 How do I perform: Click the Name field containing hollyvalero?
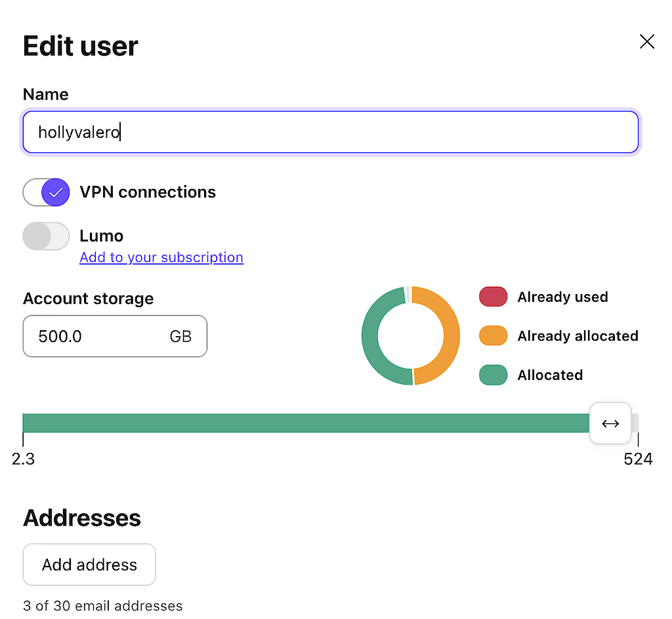330,133
